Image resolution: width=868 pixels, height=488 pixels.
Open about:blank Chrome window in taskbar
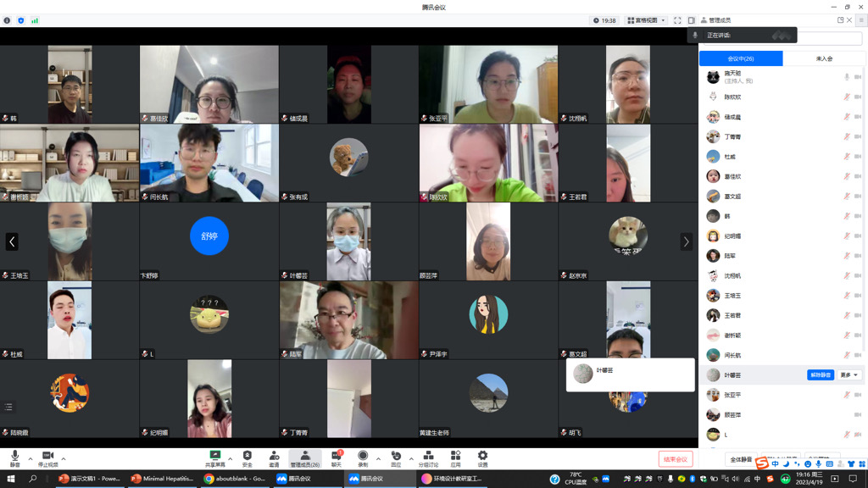[x=236, y=479]
